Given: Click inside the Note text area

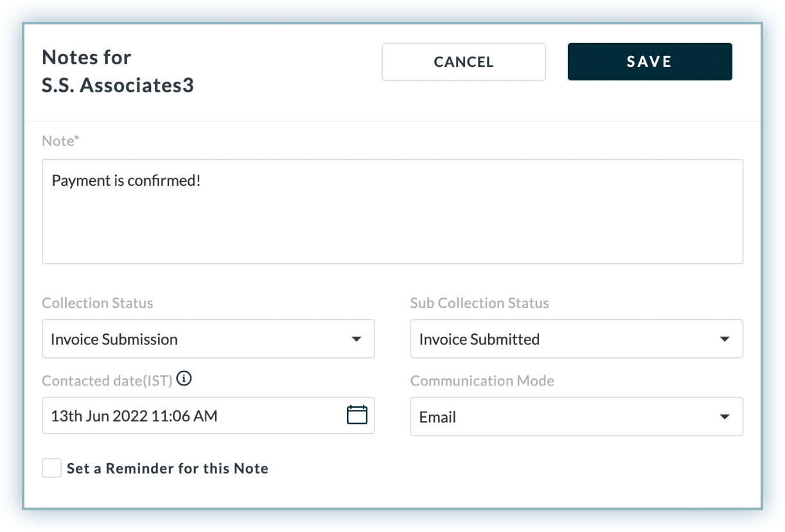Looking at the screenshot, I should (x=392, y=225).
